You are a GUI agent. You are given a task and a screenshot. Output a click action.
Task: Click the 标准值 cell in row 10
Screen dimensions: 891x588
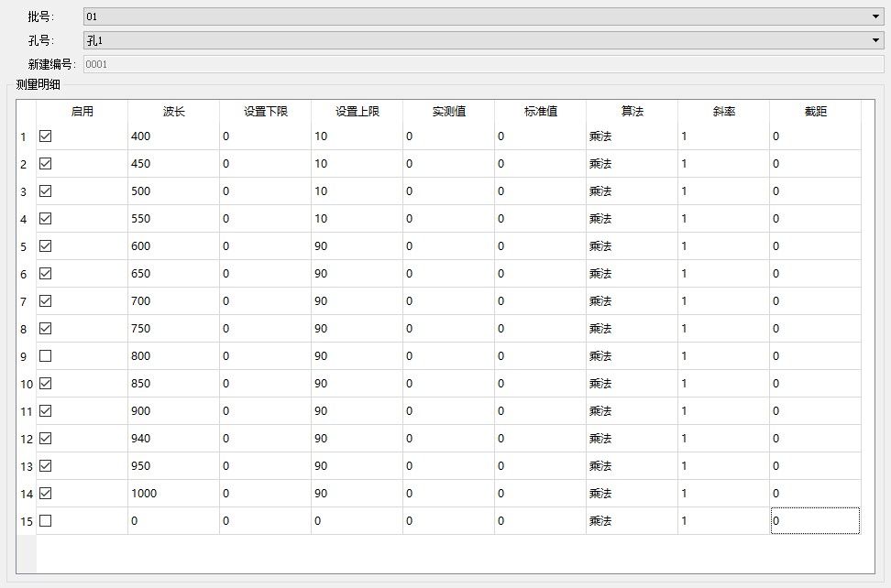(540, 384)
